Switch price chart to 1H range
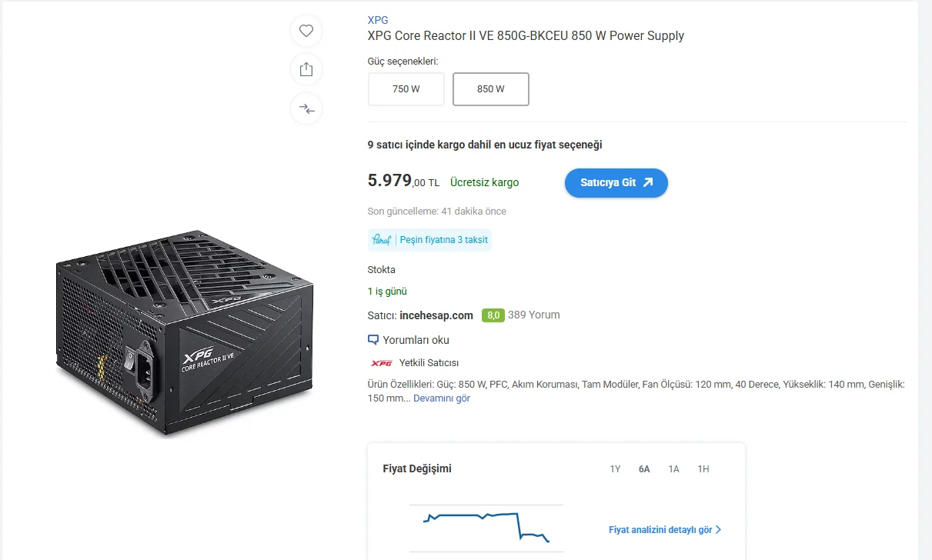 coord(703,469)
